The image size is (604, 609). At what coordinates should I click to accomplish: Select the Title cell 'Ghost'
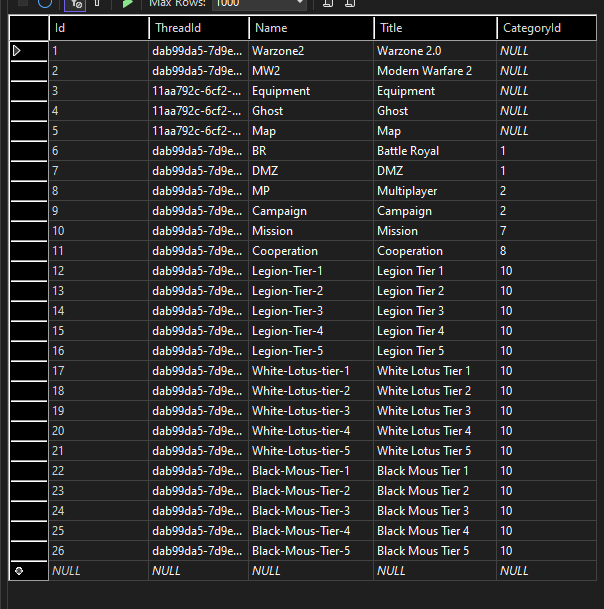point(435,111)
